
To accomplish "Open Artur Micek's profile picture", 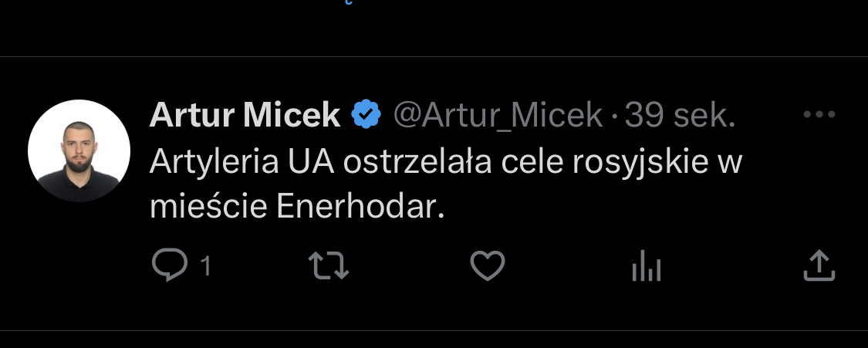I will (79, 150).
